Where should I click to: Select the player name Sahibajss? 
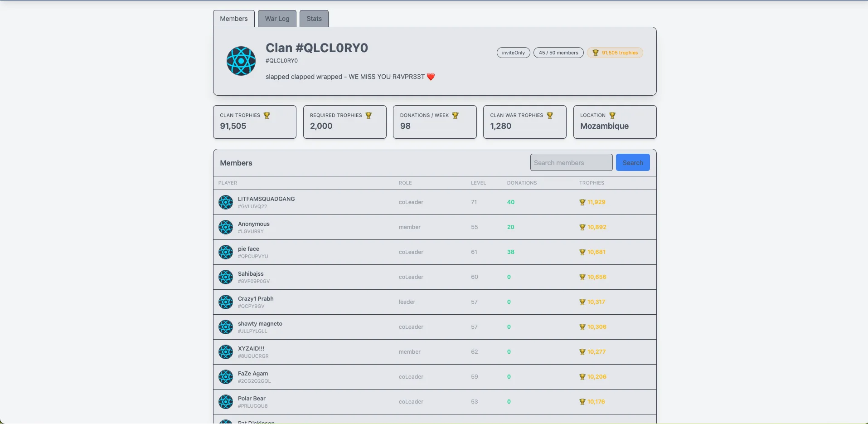pos(251,273)
